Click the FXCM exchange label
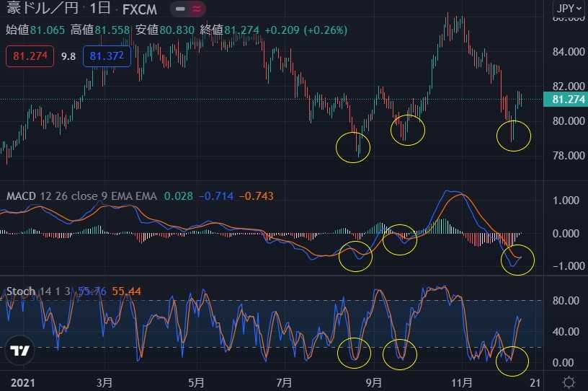 (140, 9)
